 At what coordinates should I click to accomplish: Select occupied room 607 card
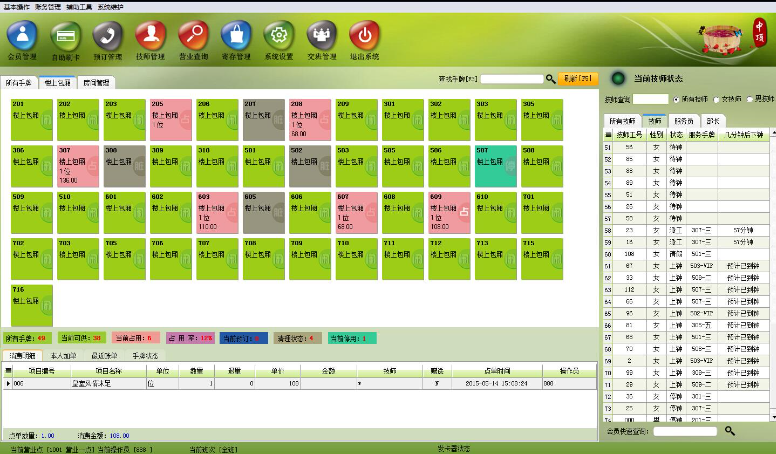tap(356, 213)
